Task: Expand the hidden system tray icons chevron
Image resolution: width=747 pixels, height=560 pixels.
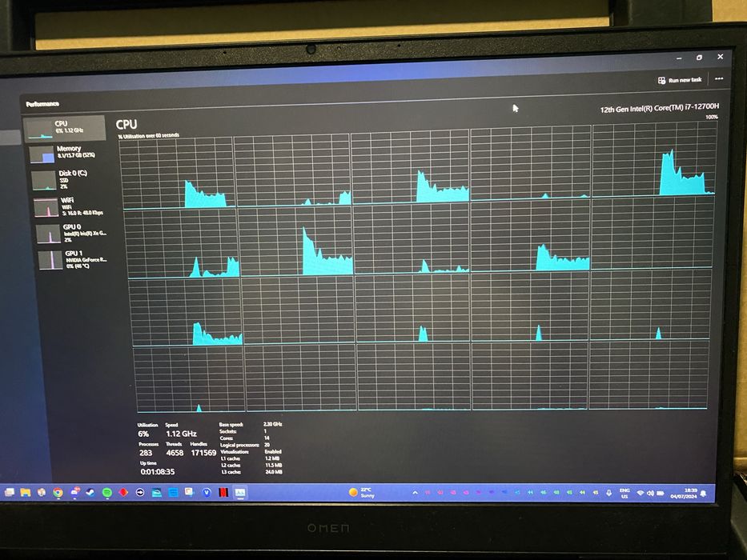Action: coord(415,492)
